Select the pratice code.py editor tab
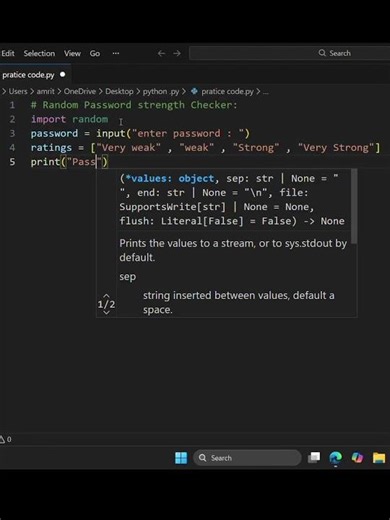The height and width of the screenshot is (520, 390). [x=35, y=75]
